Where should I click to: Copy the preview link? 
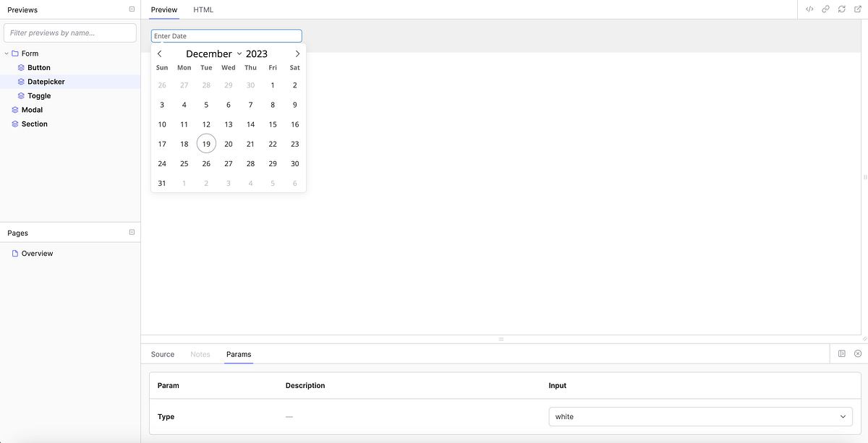825,9
